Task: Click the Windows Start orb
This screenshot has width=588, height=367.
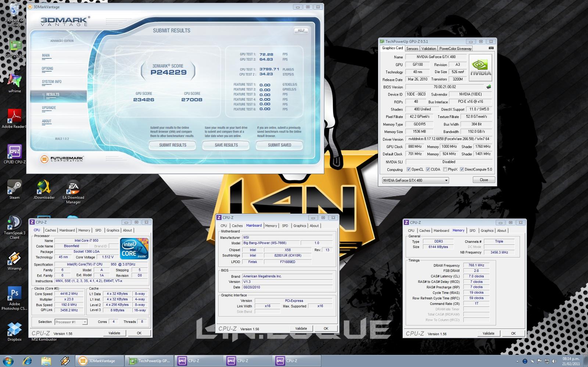Action: [x=8, y=360]
